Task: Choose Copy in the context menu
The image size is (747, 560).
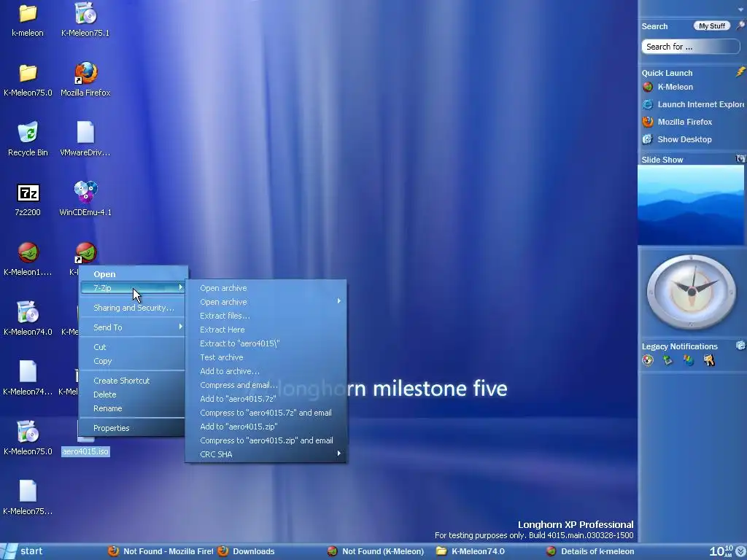Action: coord(133,361)
